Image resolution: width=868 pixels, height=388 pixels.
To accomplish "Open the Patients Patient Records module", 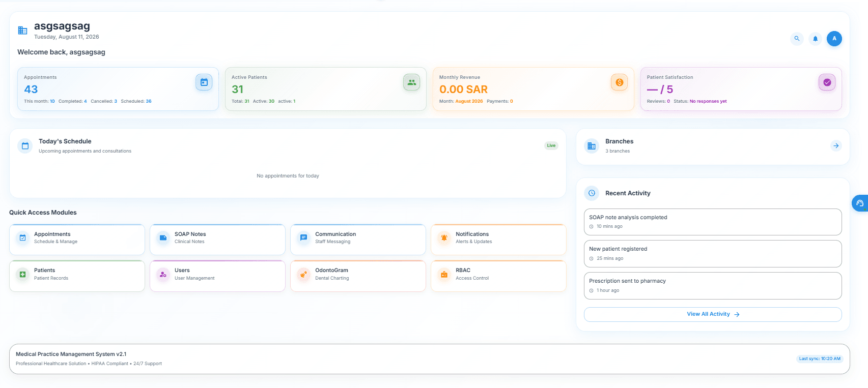I will [x=77, y=276].
